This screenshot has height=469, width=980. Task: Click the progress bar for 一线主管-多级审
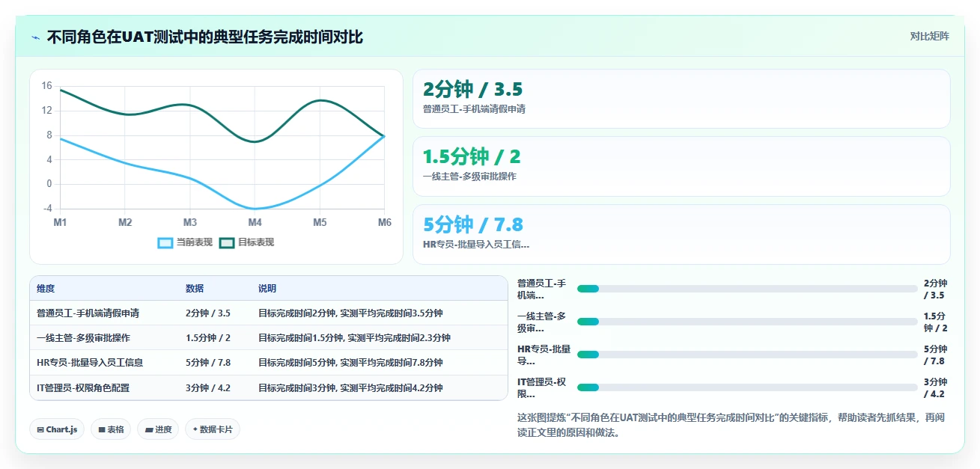point(747,322)
